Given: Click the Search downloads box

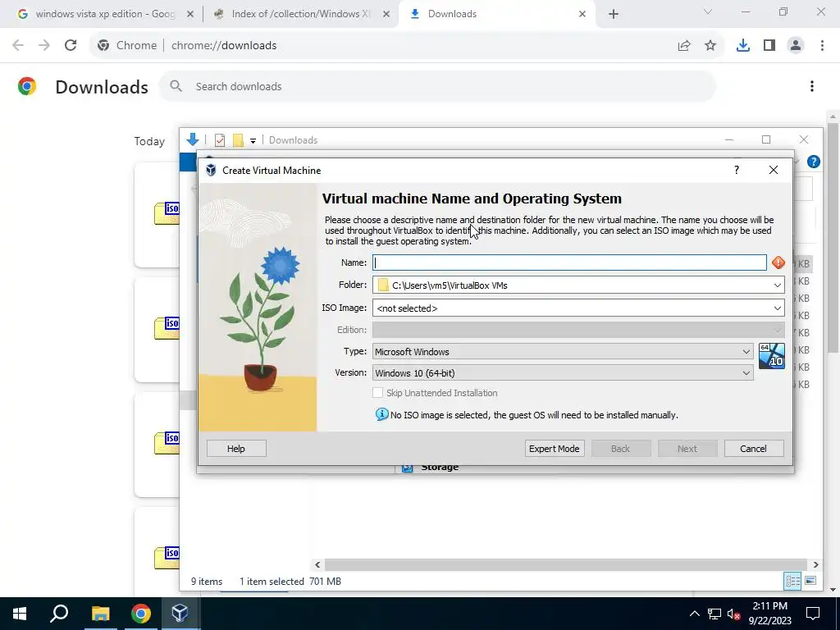Looking at the screenshot, I should point(436,86).
